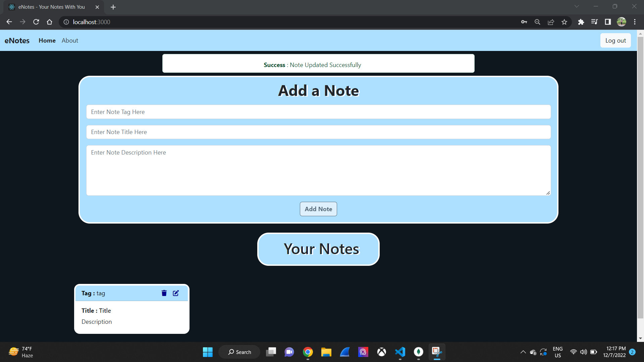Screen dimensions: 644x362
Task: Click the 'Your Notes' heading
Action: pos(321,249)
